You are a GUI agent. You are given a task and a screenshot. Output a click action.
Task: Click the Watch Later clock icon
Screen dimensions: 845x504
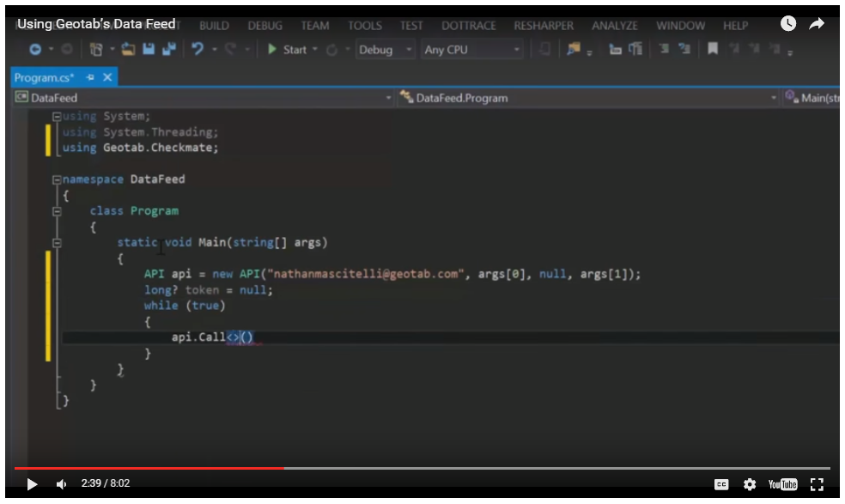787,25
